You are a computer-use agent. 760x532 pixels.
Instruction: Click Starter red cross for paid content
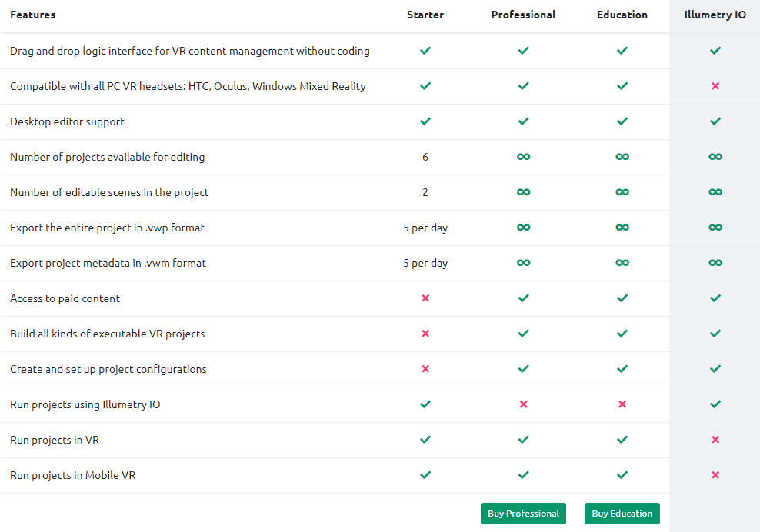coord(425,298)
